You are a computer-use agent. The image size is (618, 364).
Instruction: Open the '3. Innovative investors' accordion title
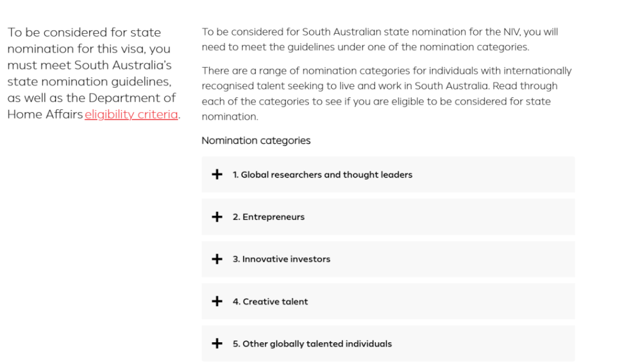point(281,259)
